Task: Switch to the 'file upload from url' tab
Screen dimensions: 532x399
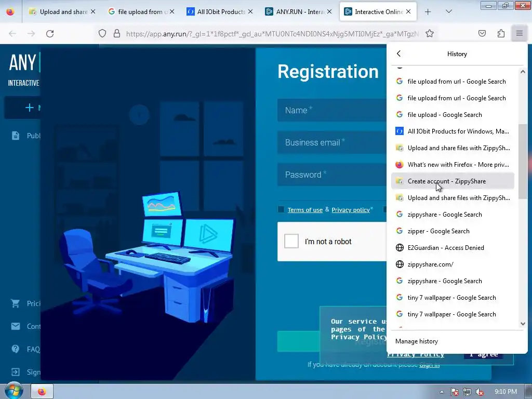Action: 141,11
